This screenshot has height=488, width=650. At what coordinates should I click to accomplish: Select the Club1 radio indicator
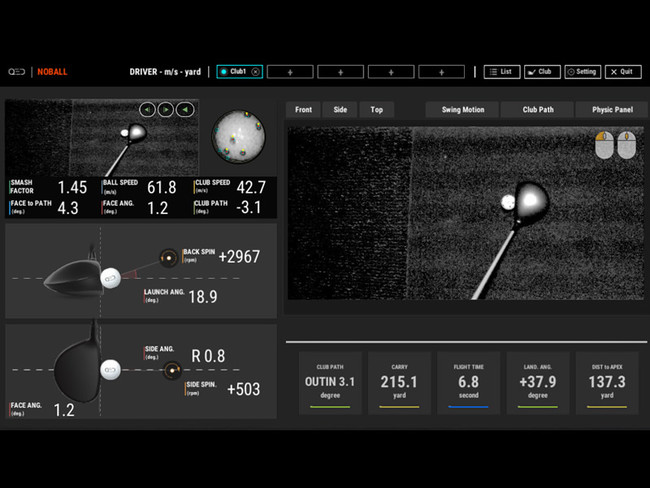click(x=223, y=72)
